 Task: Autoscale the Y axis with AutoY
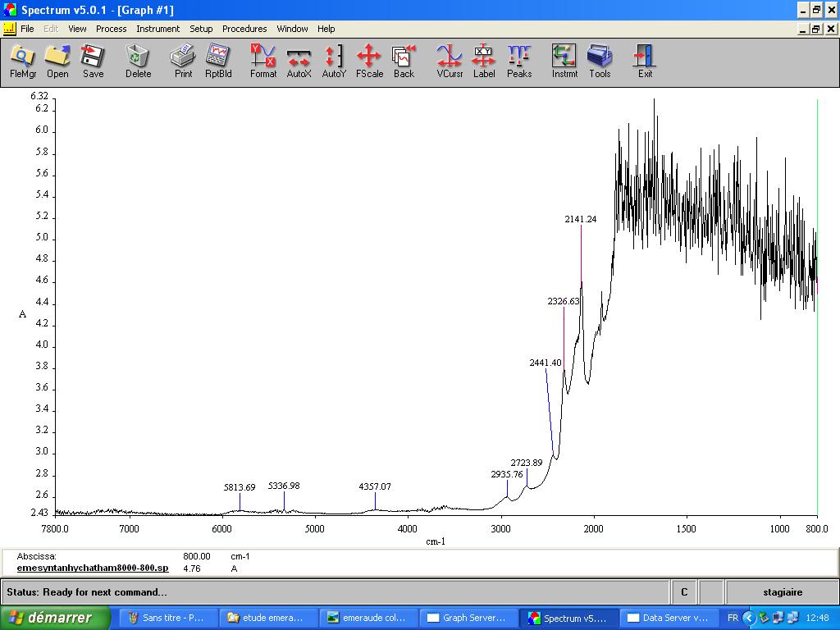pos(334,62)
